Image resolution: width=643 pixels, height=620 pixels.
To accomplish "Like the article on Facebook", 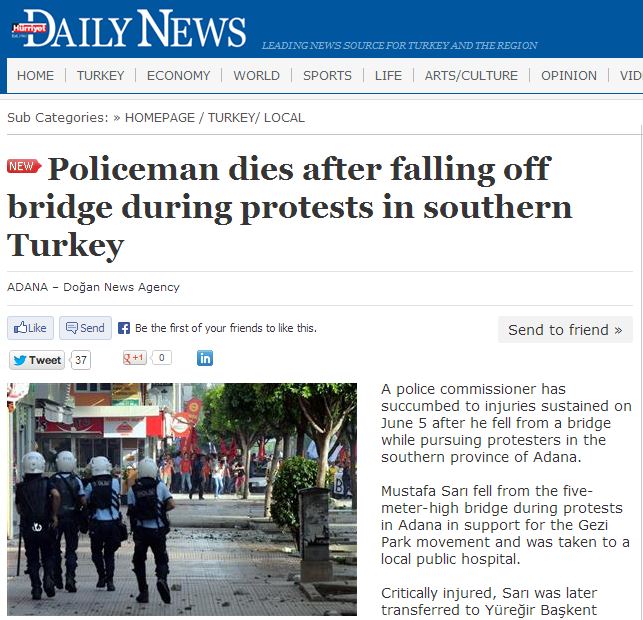I will pos(30,328).
